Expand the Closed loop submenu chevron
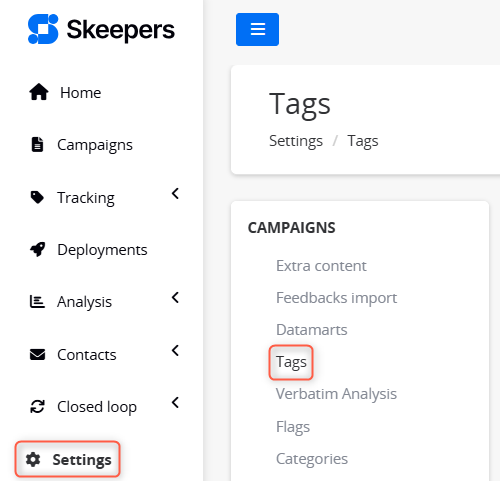 pos(175,403)
